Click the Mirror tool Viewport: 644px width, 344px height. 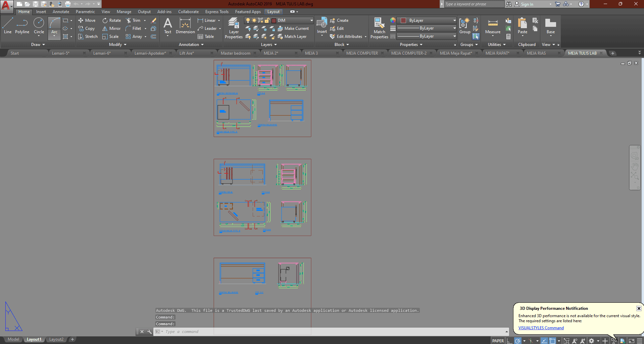tap(111, 28)
